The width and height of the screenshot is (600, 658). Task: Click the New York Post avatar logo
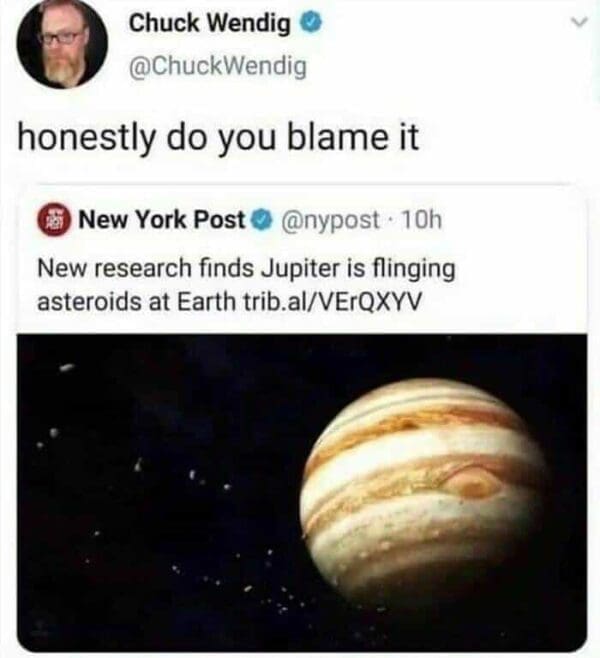tap(55, 220)
